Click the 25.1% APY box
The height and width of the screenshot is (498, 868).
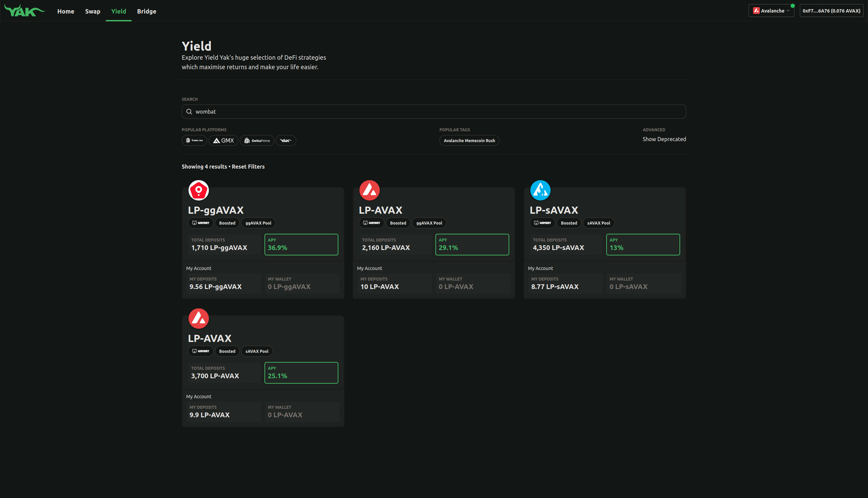point(301,373)
